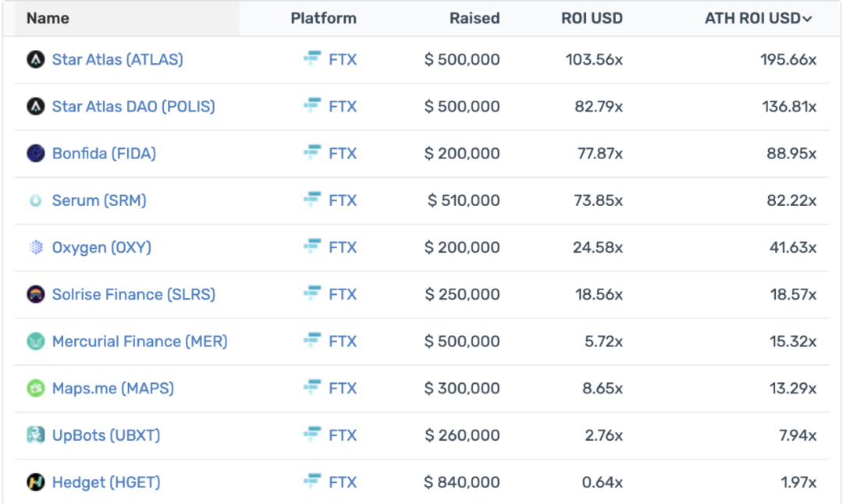Click the FTX platform icon in Hedget row

coord(312,481)
